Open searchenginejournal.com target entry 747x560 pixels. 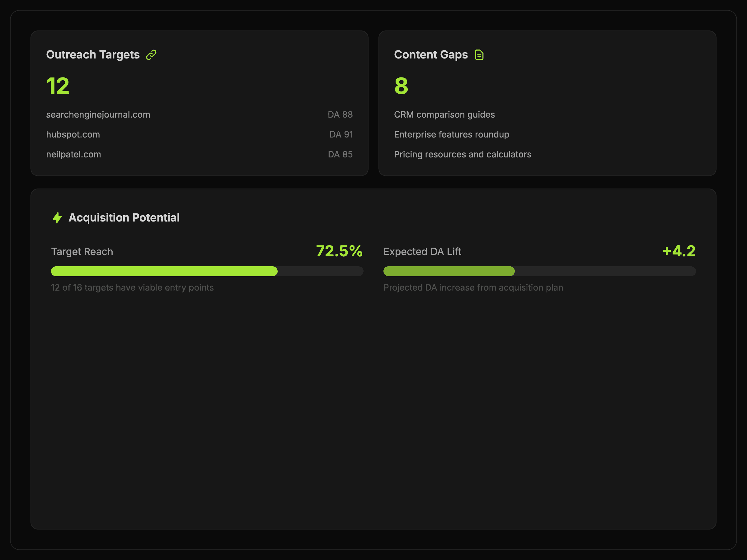[x=98, y=115]
